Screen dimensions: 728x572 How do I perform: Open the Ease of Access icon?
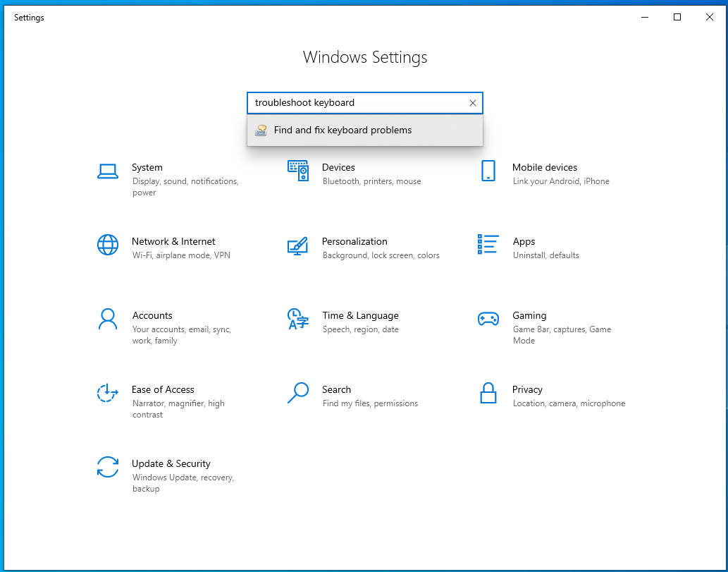(107, 393)
